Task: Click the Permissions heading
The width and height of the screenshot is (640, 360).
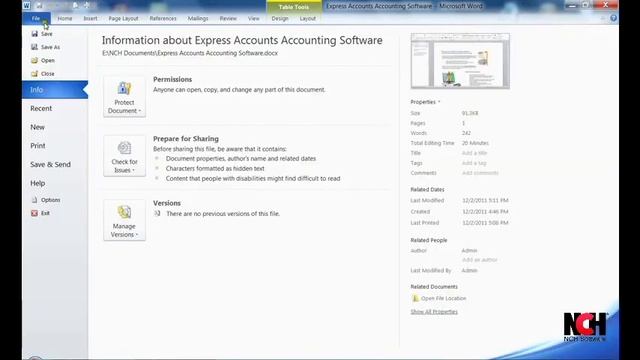Action: (172, 80)
